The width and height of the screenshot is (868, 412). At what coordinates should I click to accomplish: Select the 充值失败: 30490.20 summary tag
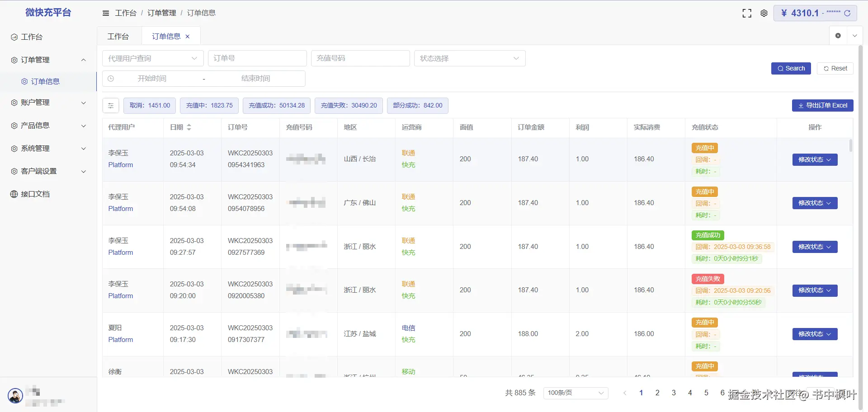(349, 105)
